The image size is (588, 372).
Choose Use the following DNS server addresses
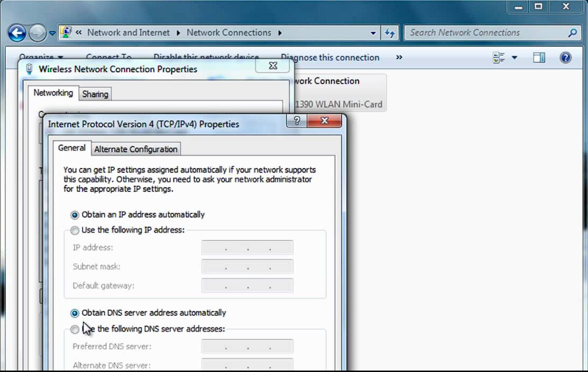[75, 329]
